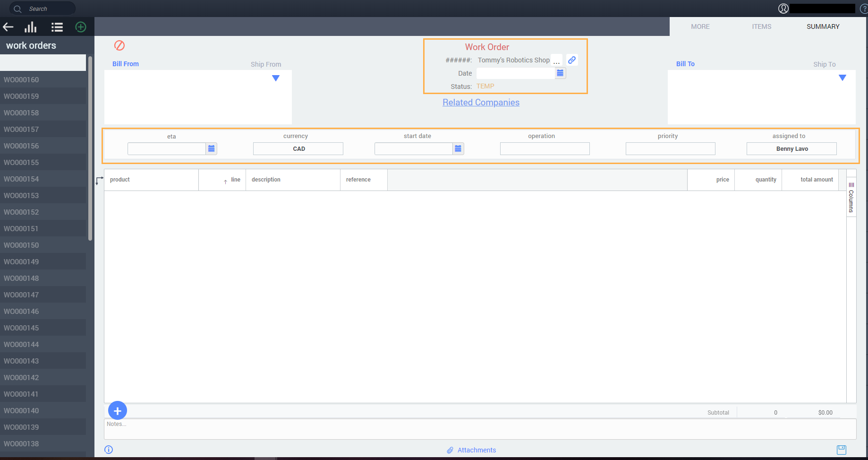Open the priority dropdown field

671,149
